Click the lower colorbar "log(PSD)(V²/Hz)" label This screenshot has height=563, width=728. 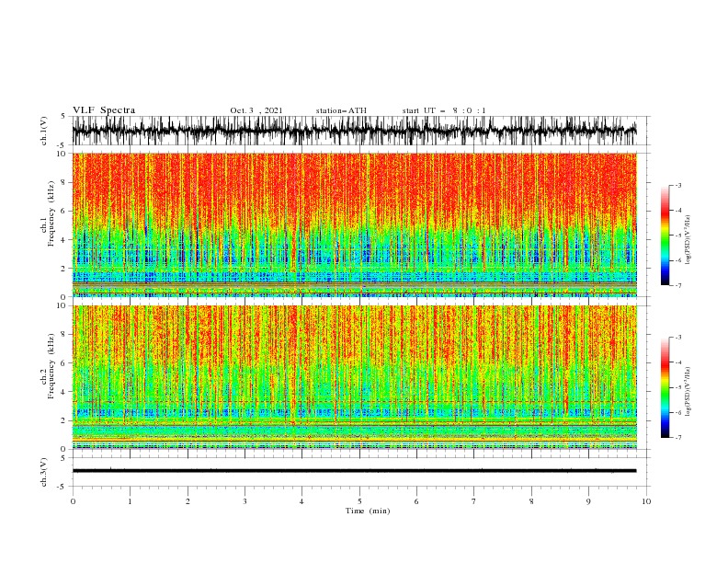(x=688, y=391)
